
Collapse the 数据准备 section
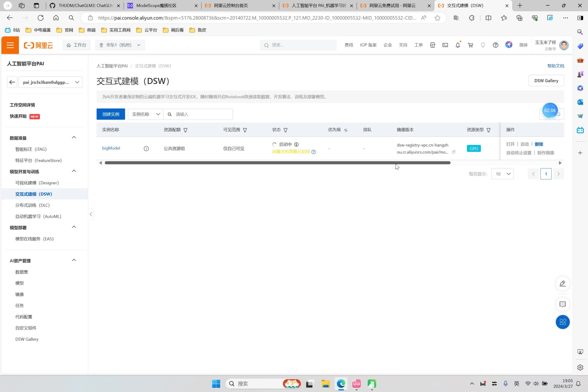click(74, 137)
